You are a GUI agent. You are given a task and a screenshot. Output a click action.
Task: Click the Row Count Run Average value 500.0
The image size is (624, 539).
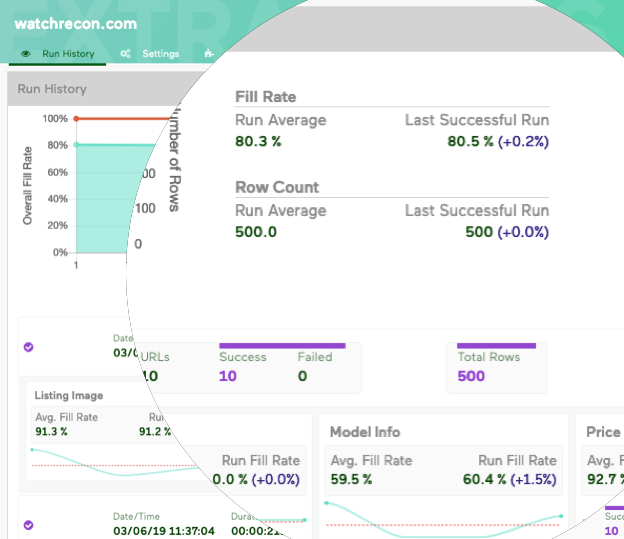point(256,232)
